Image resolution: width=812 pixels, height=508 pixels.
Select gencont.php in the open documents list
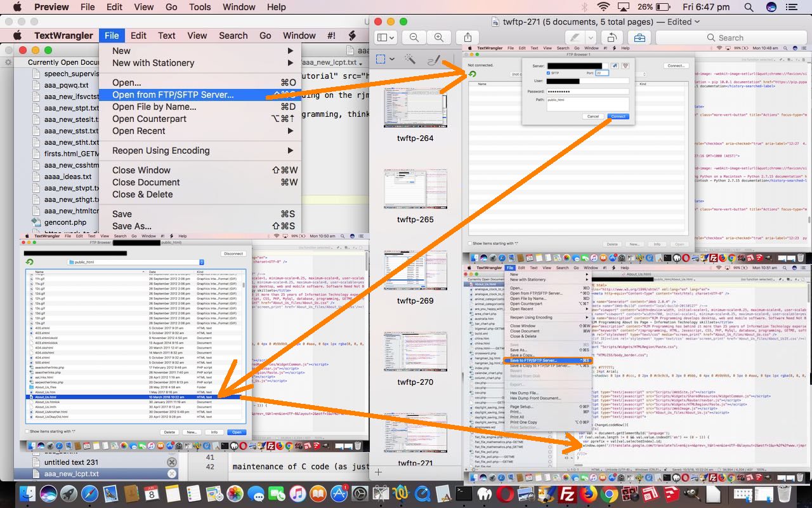pos(65,222)
